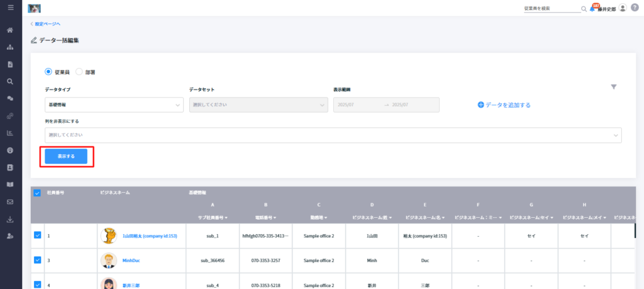The width and height of the screenshot is (644, 289).
Task: Click cell sub_366456
Action: point(213,261)
